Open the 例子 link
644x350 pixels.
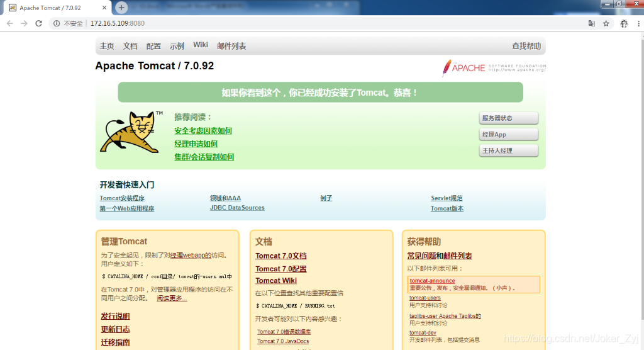[326, 198]
